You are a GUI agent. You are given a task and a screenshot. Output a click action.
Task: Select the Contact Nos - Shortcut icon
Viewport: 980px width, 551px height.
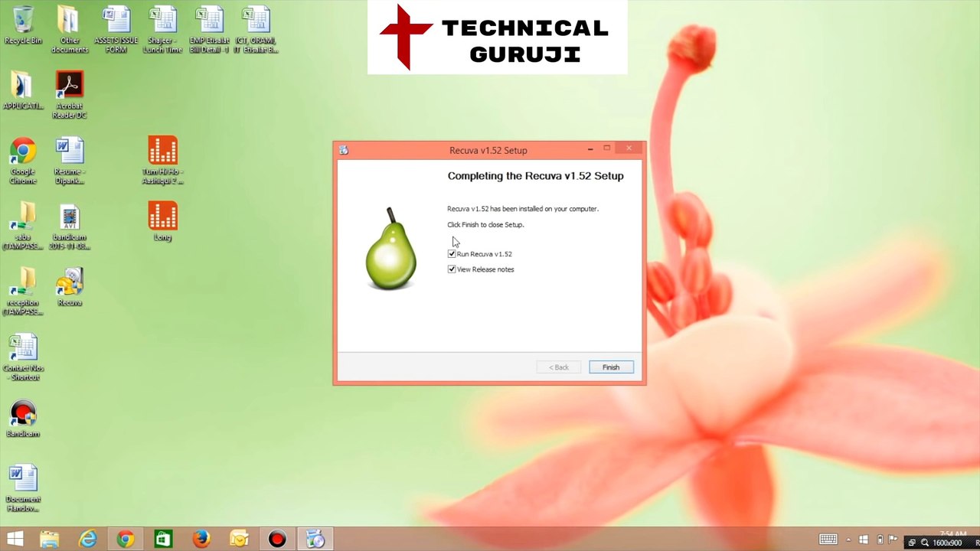point(23,357)
